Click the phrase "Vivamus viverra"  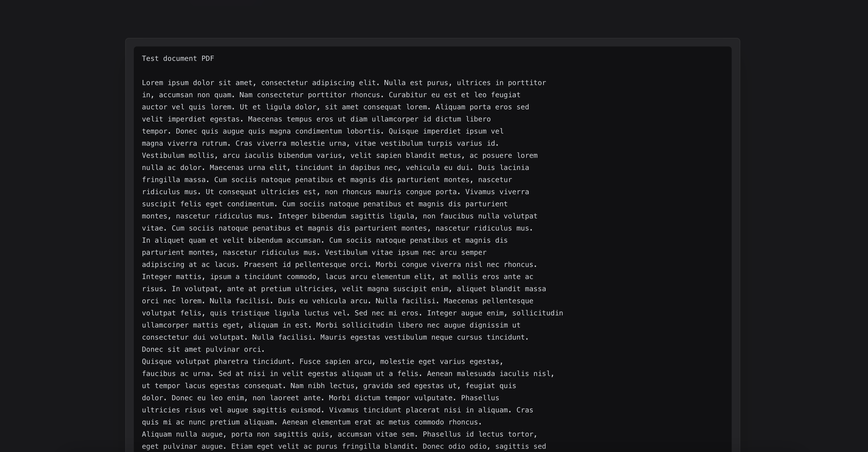(497, 192)
